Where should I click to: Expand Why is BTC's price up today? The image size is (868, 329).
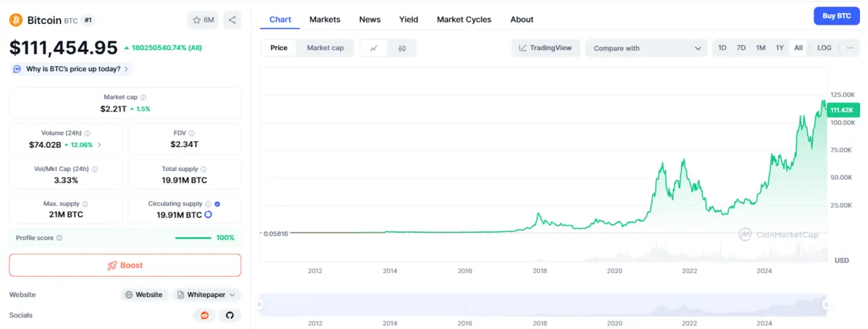(72, 69)
